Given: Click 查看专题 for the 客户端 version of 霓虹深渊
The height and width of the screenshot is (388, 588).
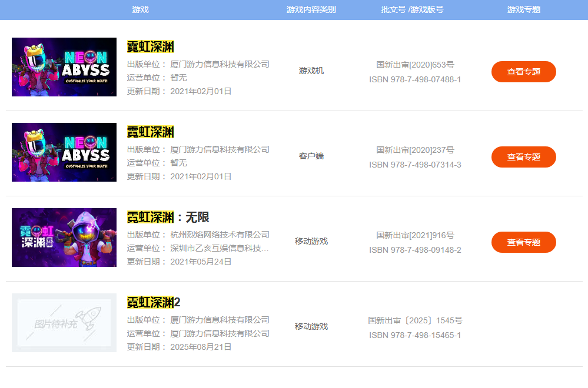Looking at the screenshot, I should (523, 157).
